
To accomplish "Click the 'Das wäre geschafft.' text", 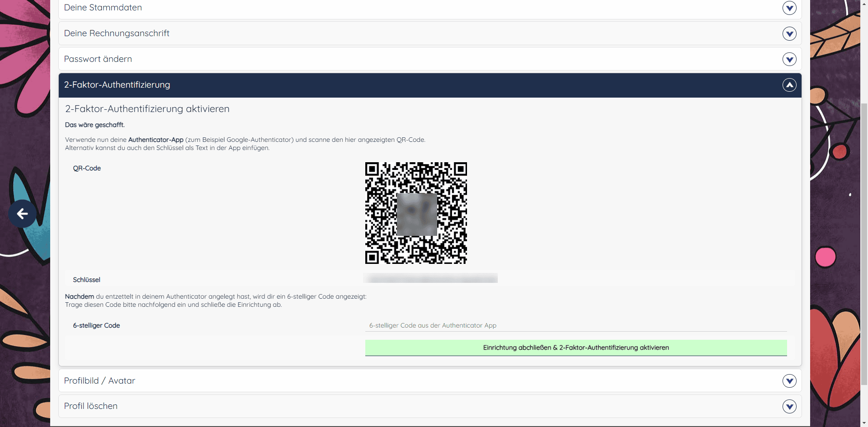I will [95, 125].
